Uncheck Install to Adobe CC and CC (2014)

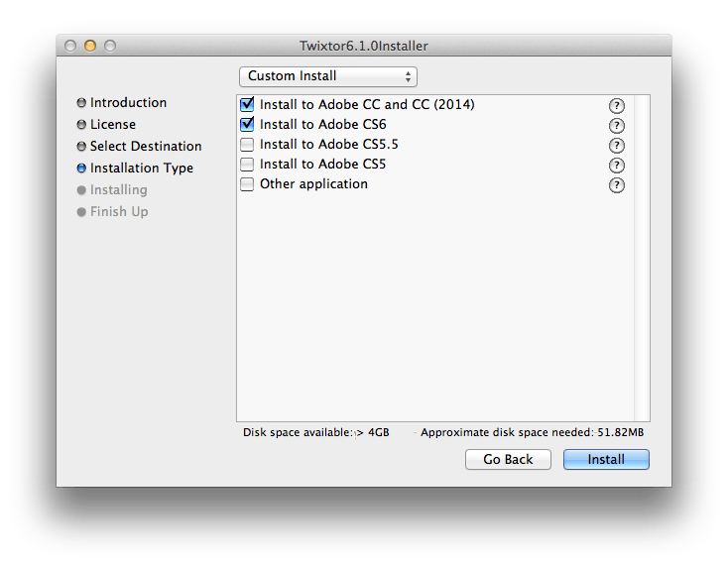247,104
